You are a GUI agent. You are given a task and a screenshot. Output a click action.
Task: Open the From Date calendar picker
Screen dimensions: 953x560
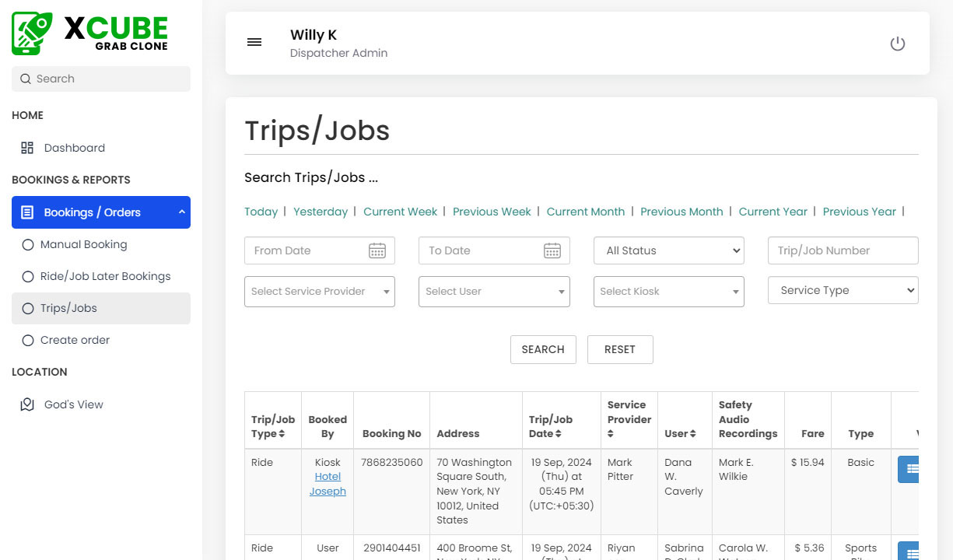tap(377, 250)
